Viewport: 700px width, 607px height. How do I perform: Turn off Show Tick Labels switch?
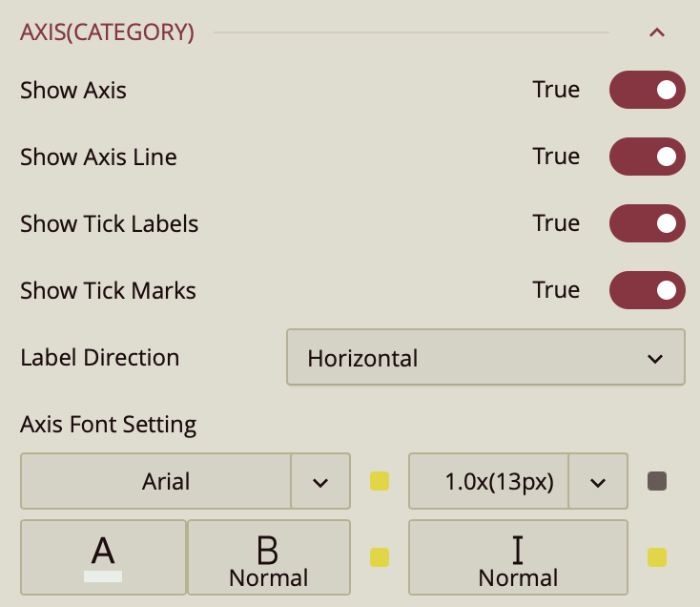point(648,223)
